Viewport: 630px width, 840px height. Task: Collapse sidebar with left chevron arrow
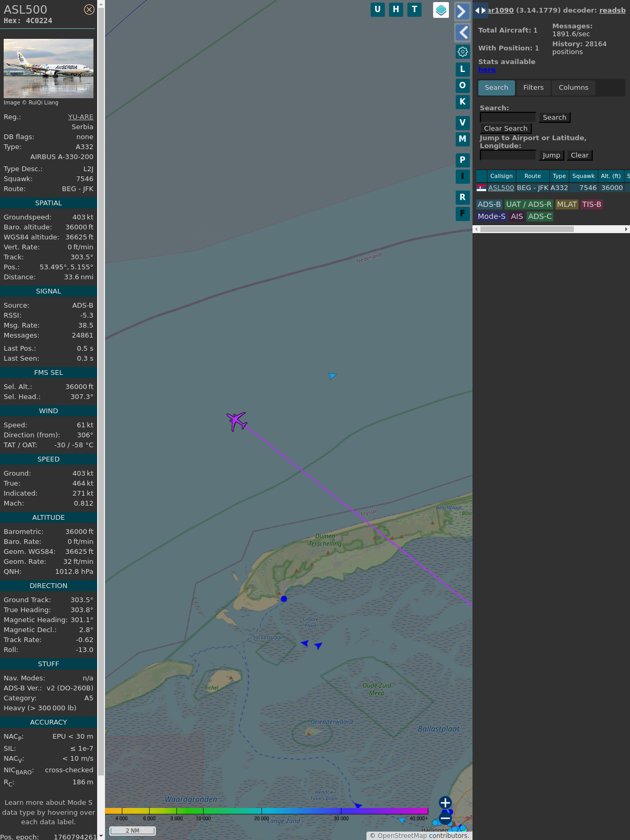click(463, 33)
